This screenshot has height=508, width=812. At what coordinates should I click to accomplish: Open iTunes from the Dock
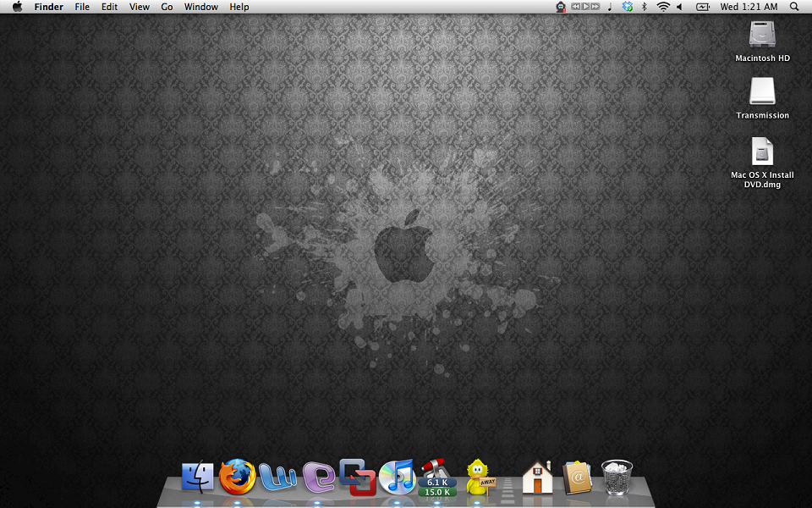tap(398, 477)
